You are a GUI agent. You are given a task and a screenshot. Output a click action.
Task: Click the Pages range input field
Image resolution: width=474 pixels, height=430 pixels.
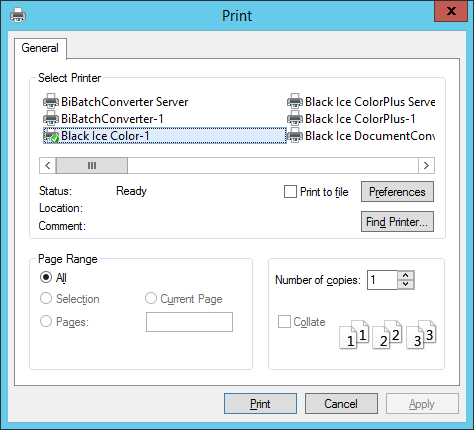point(189,322)
